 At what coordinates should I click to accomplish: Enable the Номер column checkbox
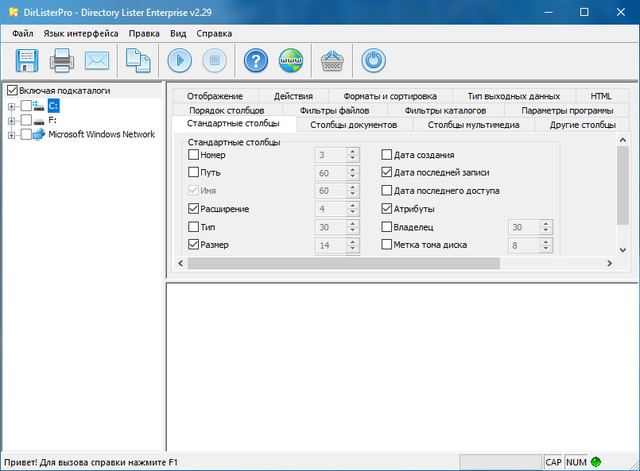pyautogui.click(x=194, y=155)
